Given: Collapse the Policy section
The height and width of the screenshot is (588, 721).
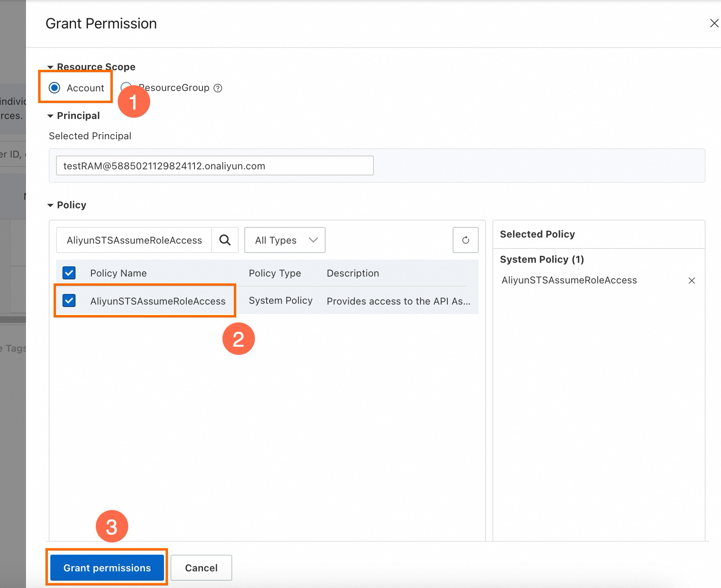Looking at the screenshot, I should (50, 205).
